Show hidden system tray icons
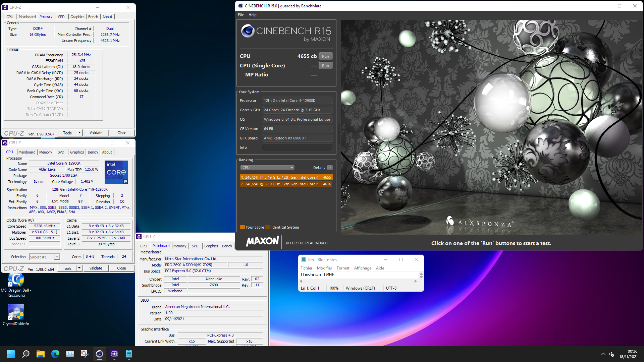Screen dimensions: 644x362 tap(603, 354)
